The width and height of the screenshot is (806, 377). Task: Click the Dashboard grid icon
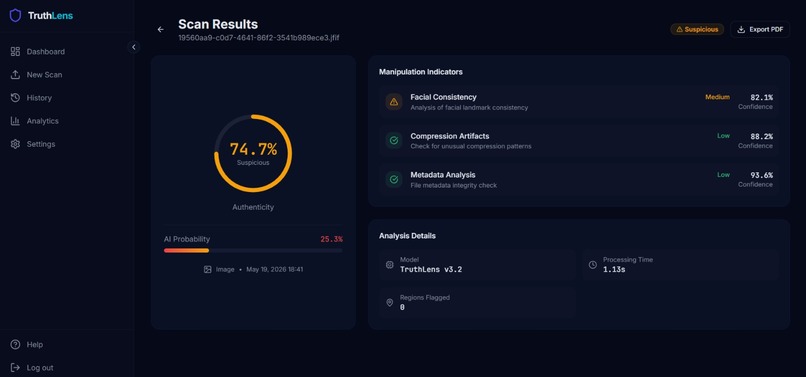(x=15, y=51)
